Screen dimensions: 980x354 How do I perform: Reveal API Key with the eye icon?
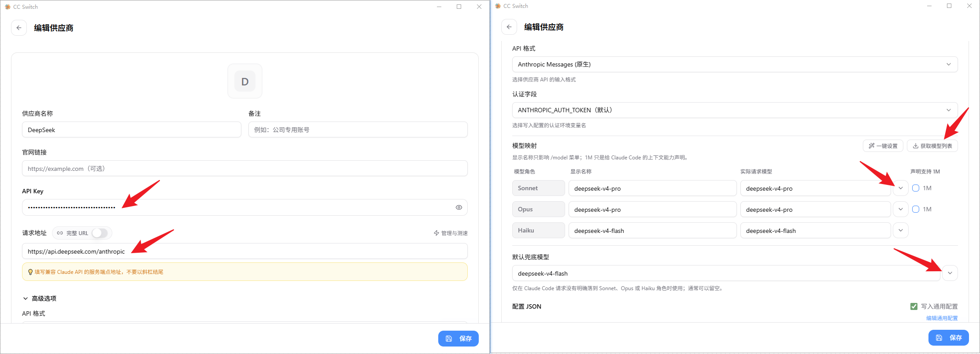coord(459,207)
